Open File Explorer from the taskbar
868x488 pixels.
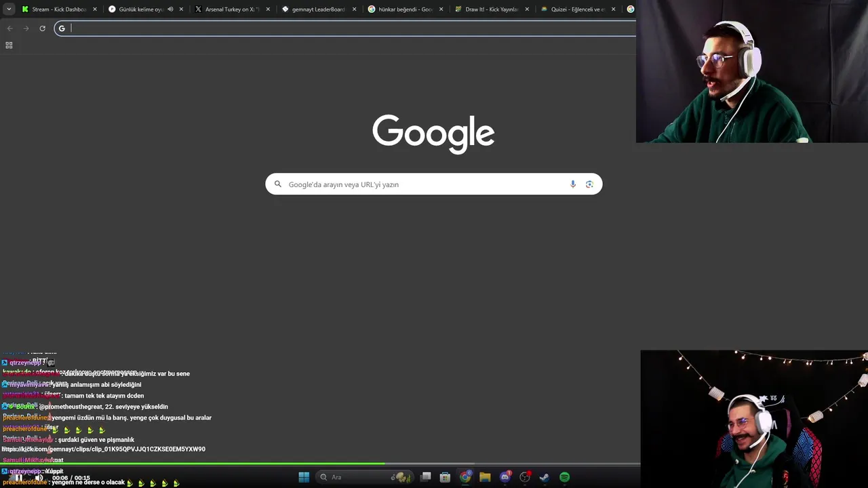[x=485, y=477]
